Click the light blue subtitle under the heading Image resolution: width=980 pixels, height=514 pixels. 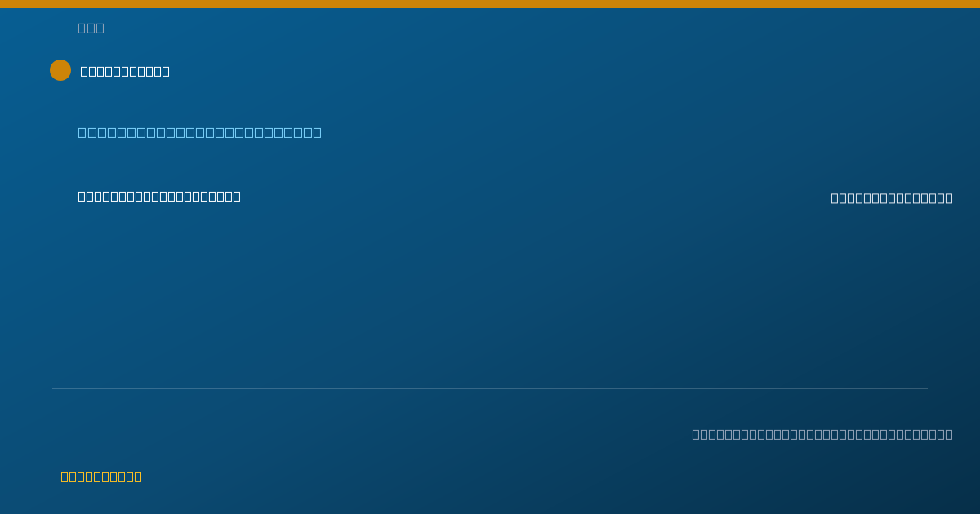coord(199,132)
